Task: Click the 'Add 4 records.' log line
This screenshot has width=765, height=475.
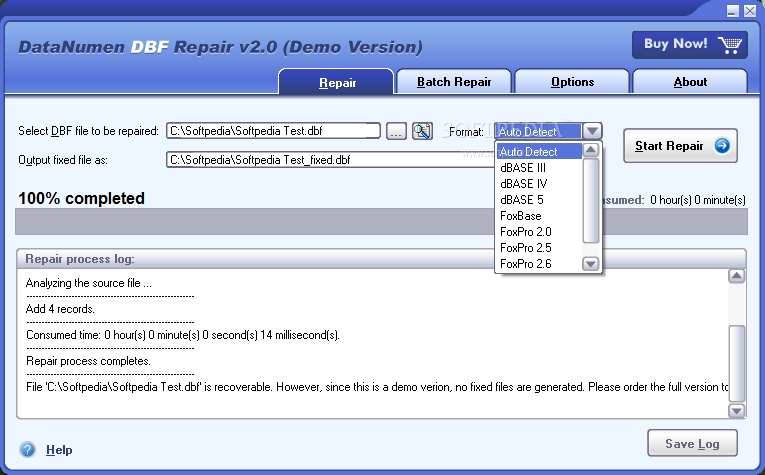Action: pos(60,309)
